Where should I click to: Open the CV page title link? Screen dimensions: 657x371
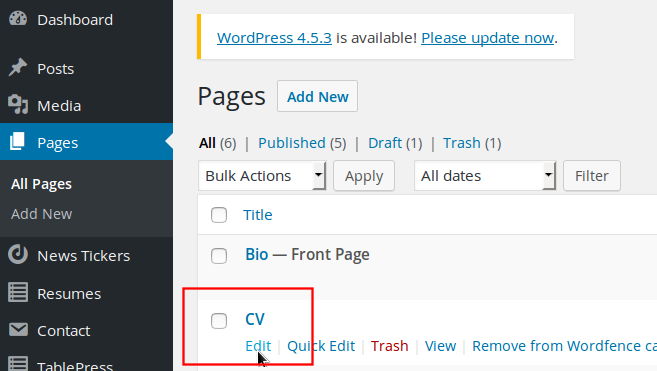click(255, 319)
